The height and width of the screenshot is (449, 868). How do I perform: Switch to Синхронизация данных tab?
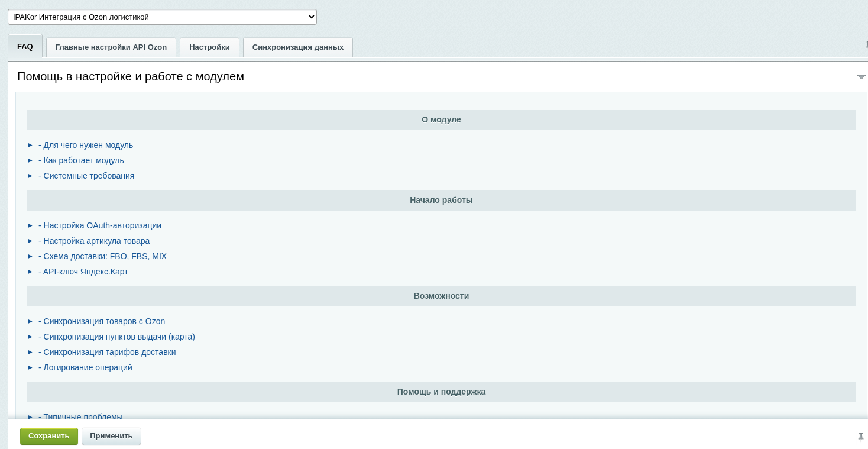(298, 47)
